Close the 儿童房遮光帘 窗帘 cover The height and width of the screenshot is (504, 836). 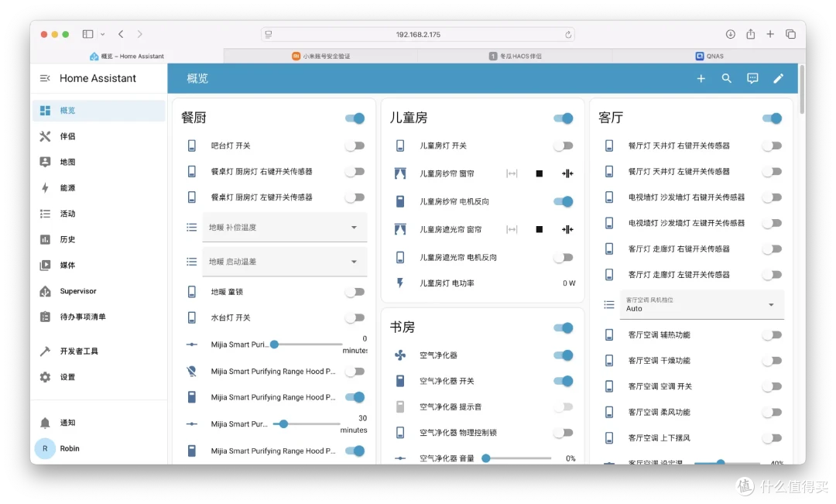coord(567,229)
